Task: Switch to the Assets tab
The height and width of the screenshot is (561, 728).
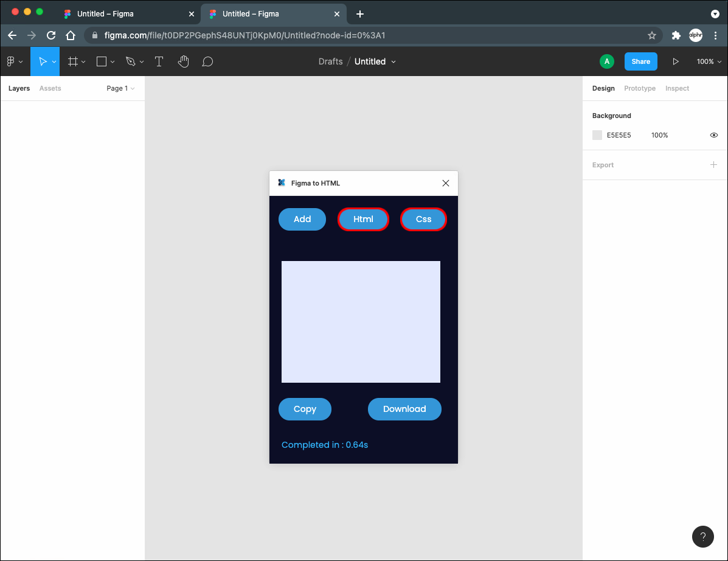Action: pyautogui.click(x=50, y=88)
